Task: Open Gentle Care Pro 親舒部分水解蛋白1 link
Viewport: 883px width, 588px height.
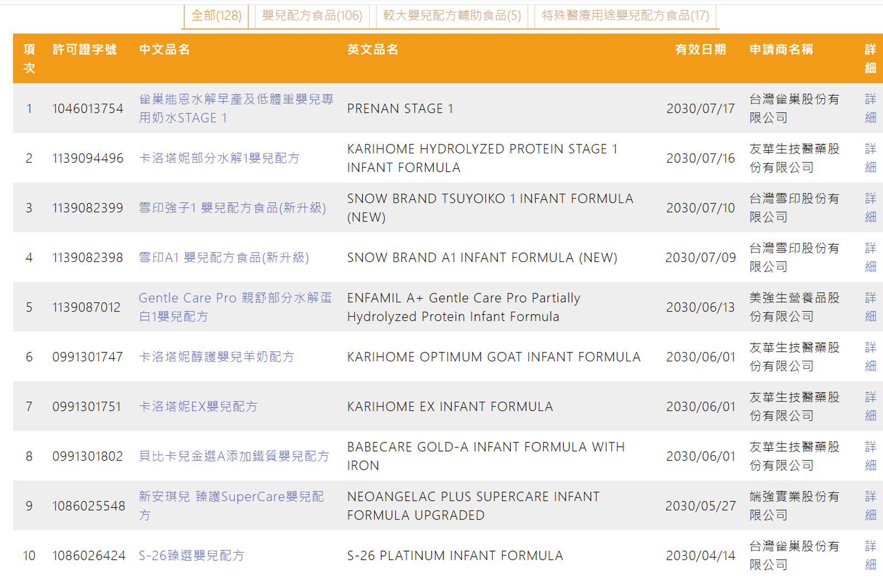Action: [x=235, y=307]
